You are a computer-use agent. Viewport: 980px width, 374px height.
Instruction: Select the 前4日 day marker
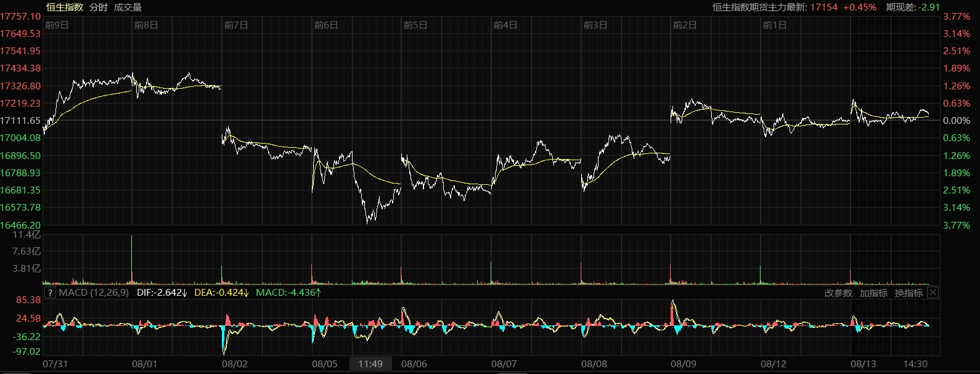click(505, 25)
